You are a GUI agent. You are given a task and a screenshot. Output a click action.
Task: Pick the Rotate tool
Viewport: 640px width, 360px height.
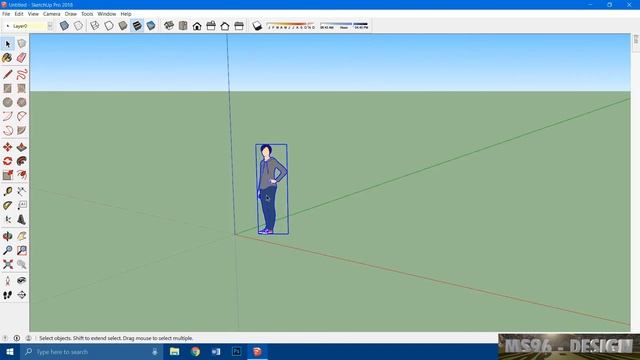click(7, 161)
